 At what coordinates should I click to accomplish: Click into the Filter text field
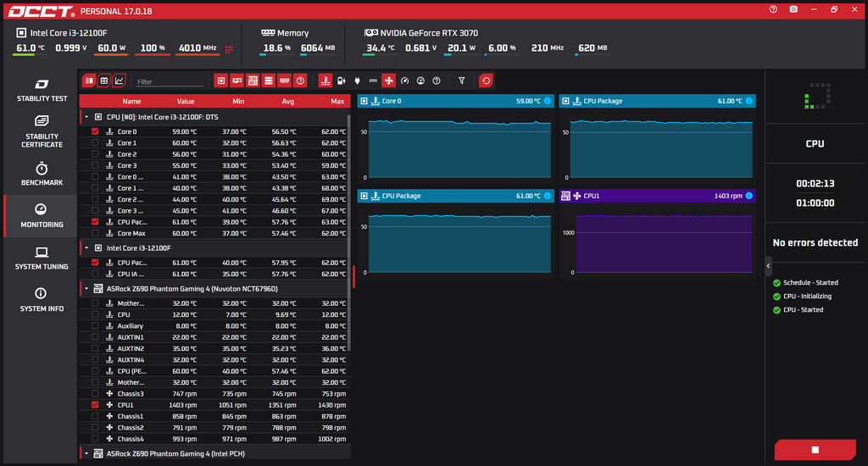[170, 81]
